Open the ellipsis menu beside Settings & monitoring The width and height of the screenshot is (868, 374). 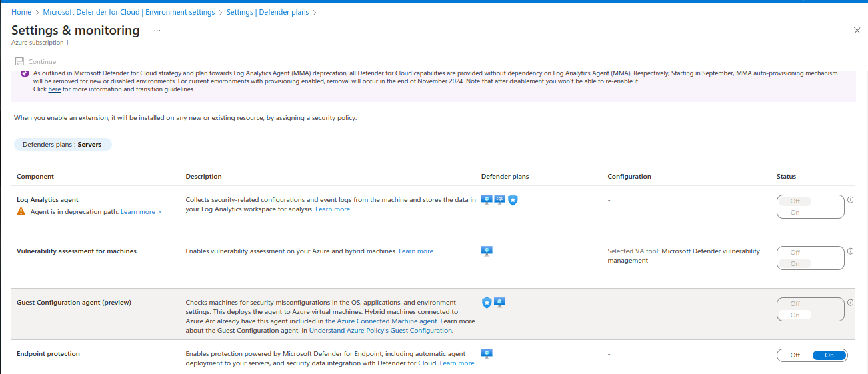pos(157,31)
